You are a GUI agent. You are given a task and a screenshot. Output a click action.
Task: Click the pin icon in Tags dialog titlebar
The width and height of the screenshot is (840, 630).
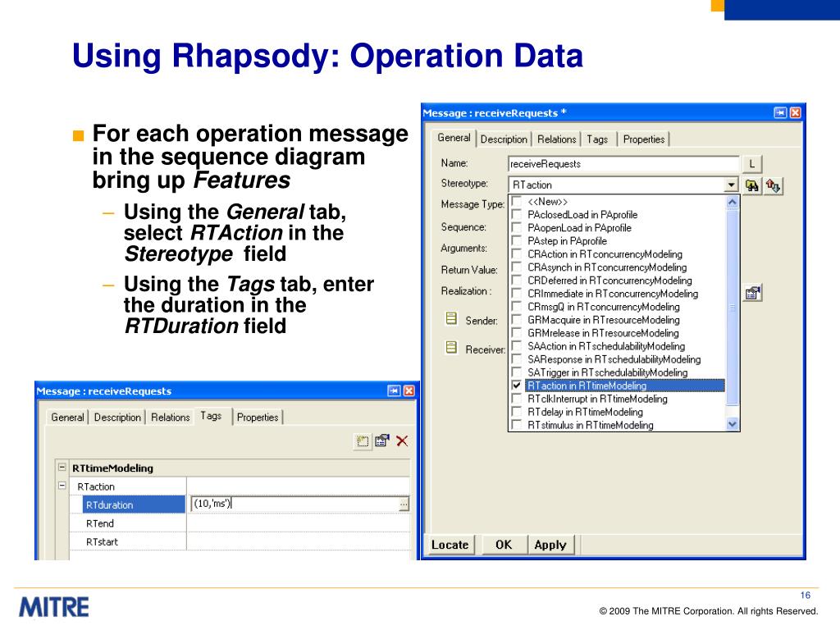pyautogui.click(x=394, y=390)
